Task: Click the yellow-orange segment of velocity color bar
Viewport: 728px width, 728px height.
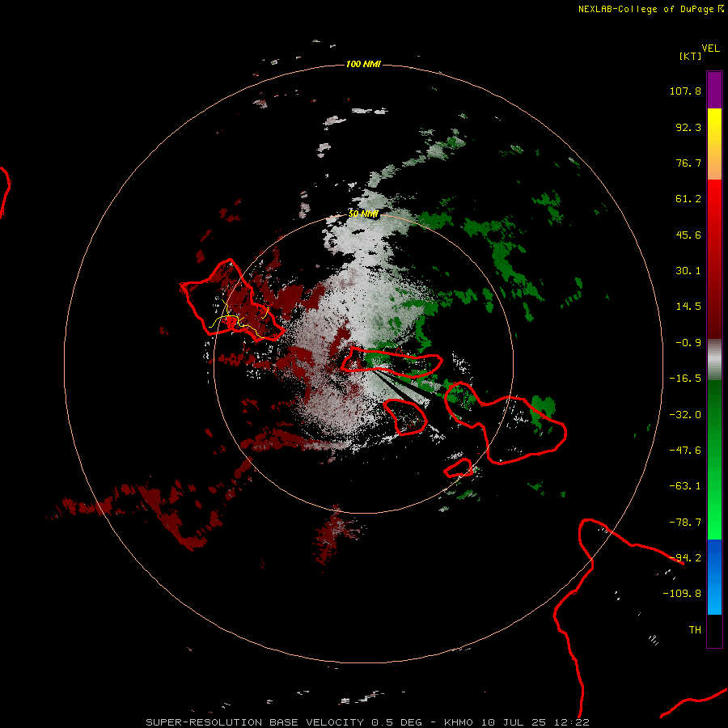Action: (714, 144)
